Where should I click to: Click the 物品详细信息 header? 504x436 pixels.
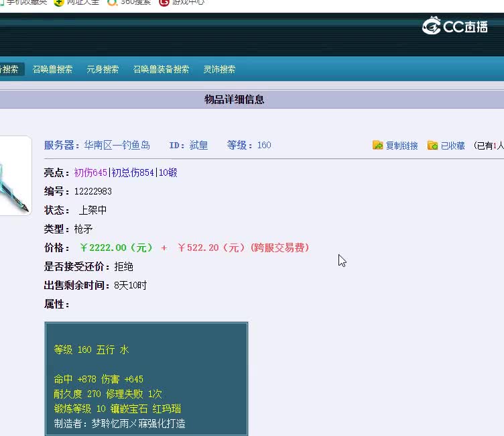[235, 99]
